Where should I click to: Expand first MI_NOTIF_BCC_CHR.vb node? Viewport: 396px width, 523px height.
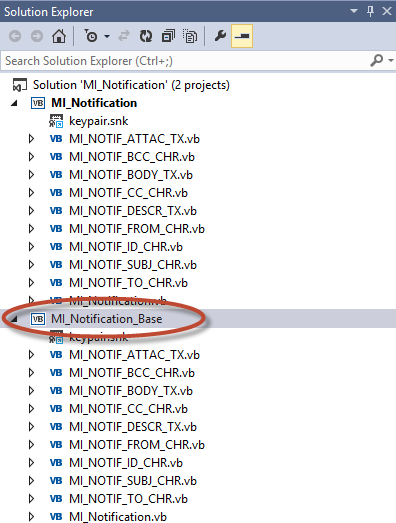pyautogui.click(x=31, y=157)
